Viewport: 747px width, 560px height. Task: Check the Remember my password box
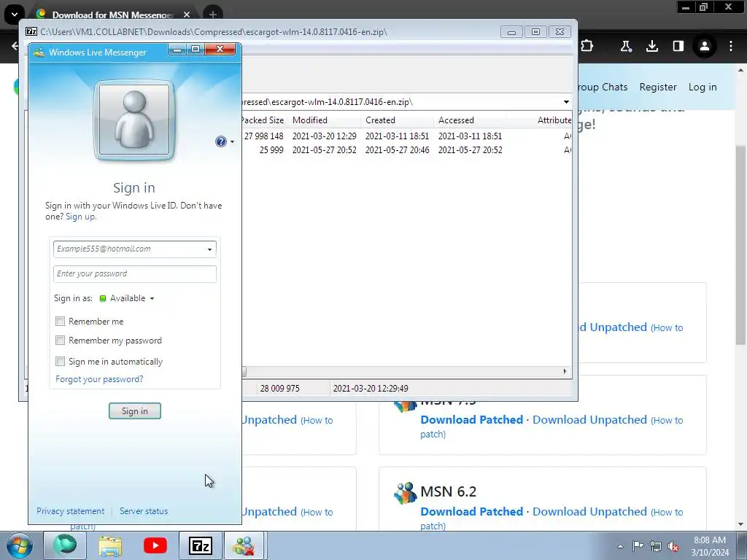(60, 341)
